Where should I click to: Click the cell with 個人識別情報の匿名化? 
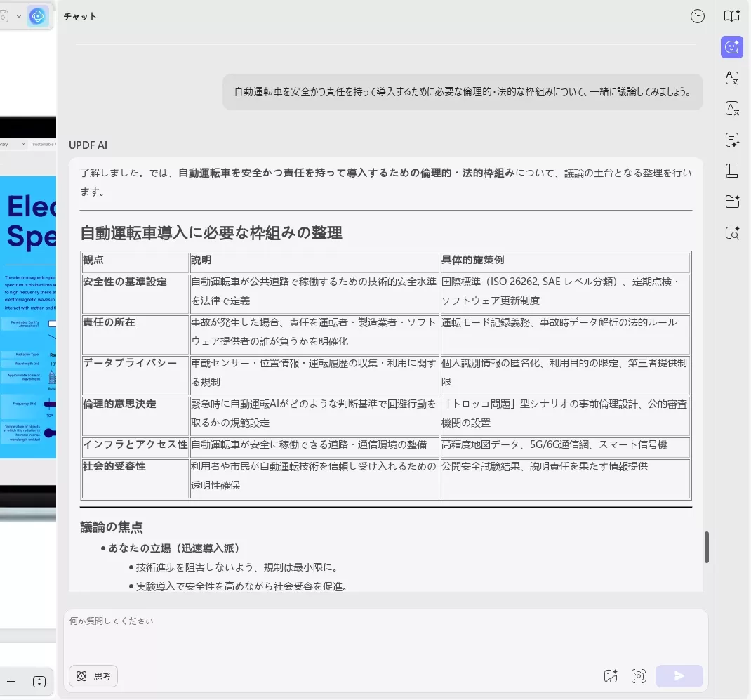pyautogui.click(x=565, y=375)
